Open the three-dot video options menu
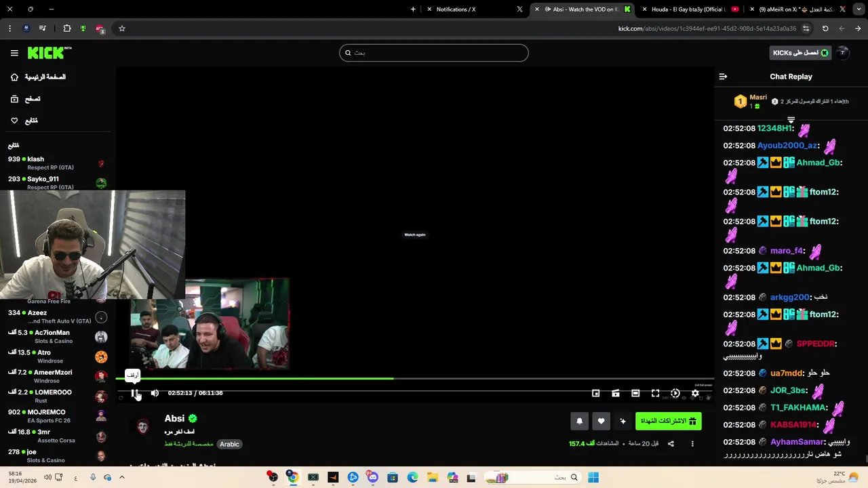 (692, 444)
